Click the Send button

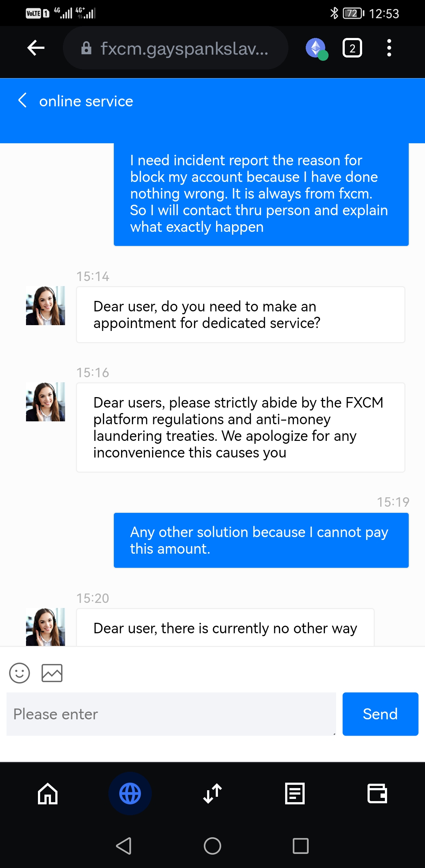(380, 714)
